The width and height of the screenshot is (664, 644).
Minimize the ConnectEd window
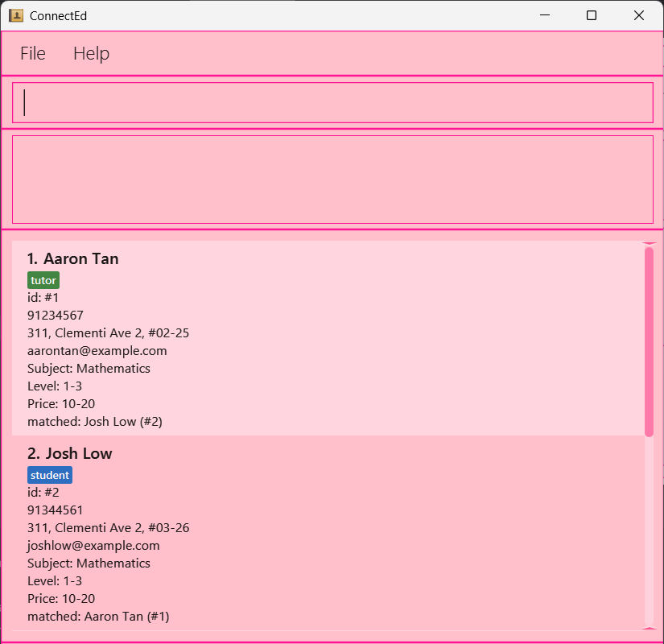click(x=545, y=15)
